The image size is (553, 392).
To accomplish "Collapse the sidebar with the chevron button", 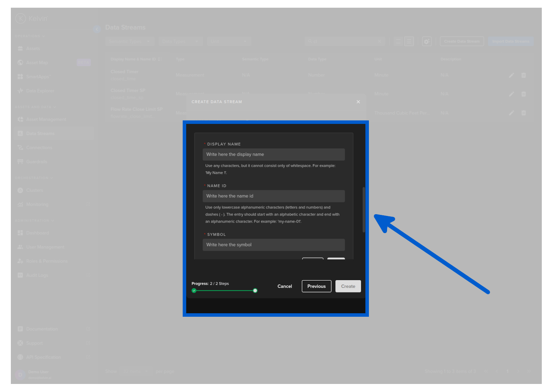I will click(x=97, y=29).
